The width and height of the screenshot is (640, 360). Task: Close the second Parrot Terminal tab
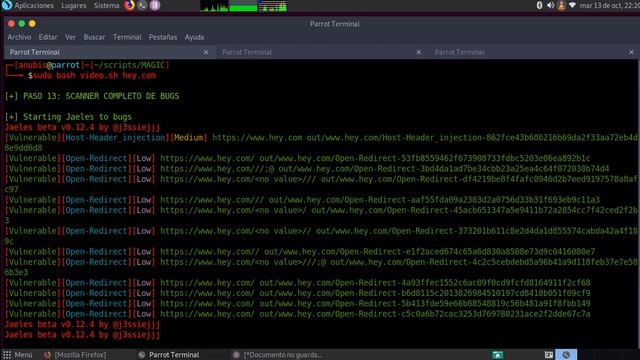tap(418, 52)
